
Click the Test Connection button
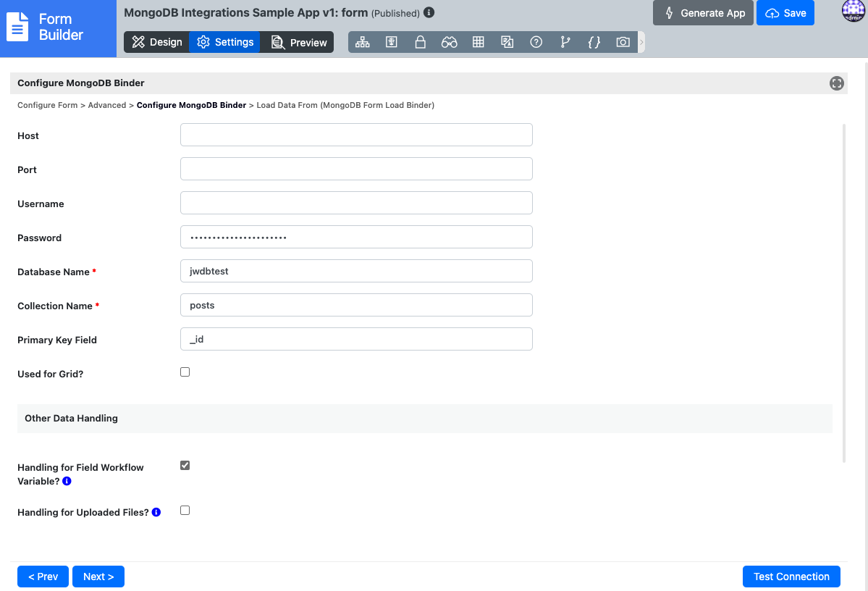(791, 577)
